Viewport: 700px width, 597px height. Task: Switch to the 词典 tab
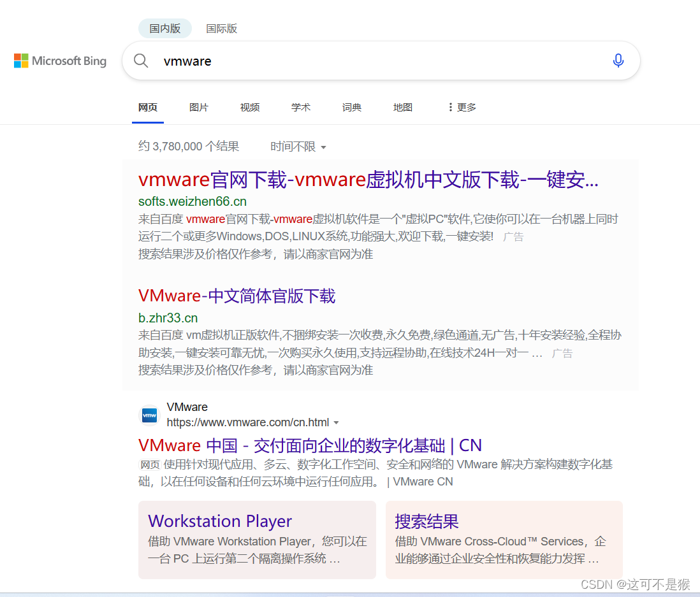coord(352,107)
